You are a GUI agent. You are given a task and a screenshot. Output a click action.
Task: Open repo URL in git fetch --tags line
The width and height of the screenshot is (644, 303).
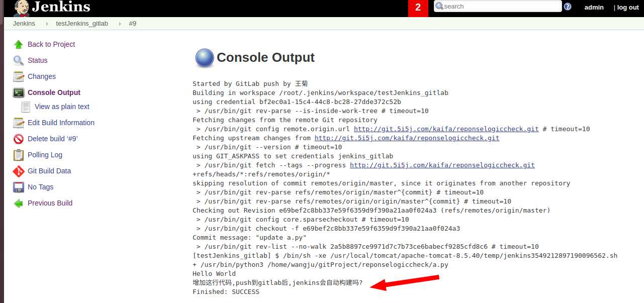(x=442, y=165)
